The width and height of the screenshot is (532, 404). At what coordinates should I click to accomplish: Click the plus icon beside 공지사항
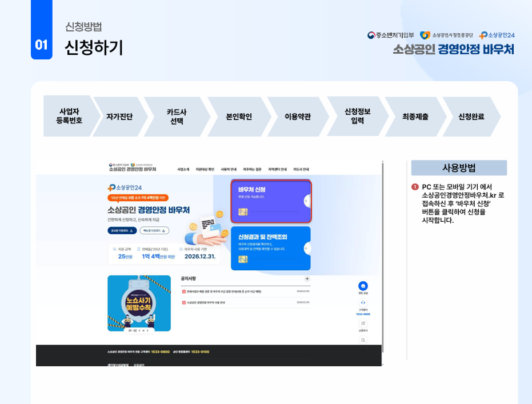tap(307, 278)
